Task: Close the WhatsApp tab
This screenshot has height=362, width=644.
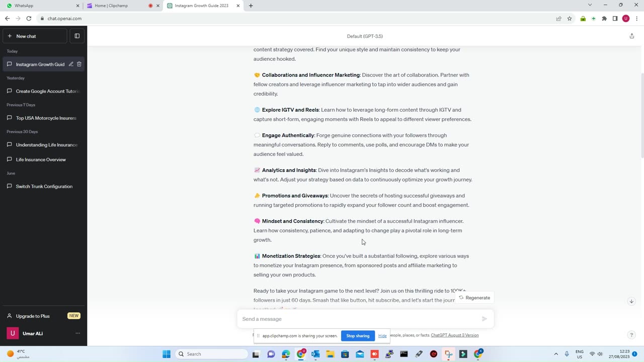Action: pyautogui.click(x=77, y=6)
